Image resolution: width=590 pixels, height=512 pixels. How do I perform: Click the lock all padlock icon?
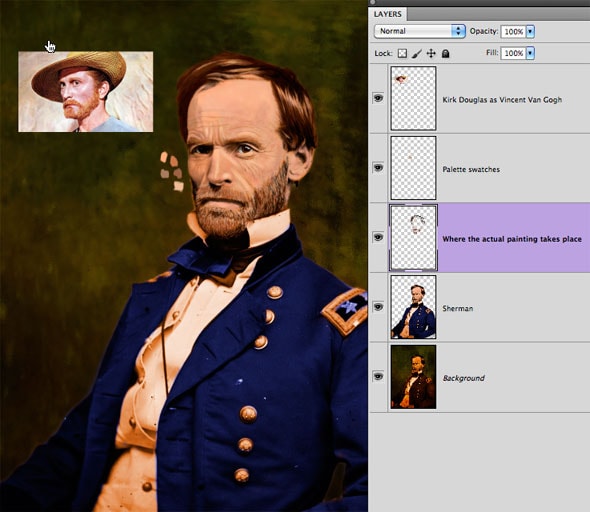tap(446, 53)
